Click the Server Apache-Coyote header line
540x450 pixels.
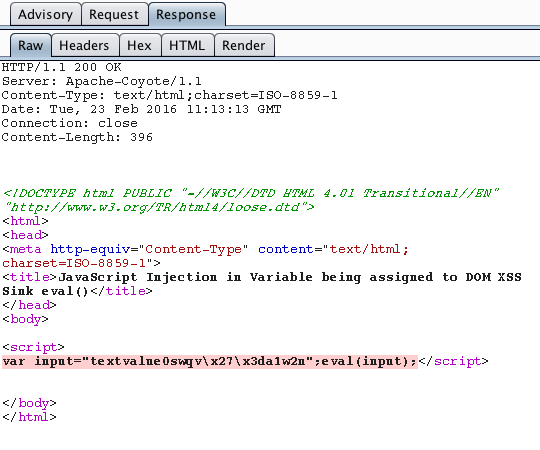click(102, 81)
